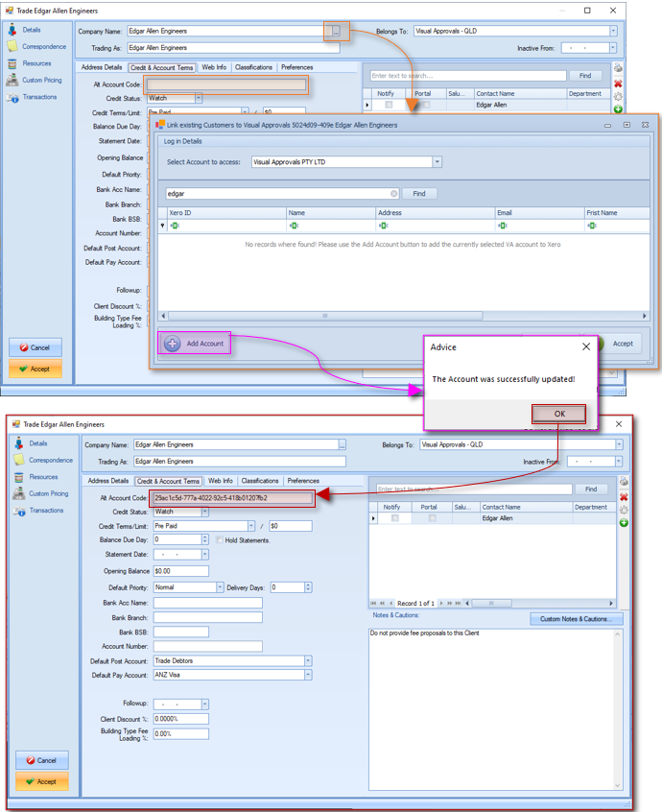Click the red delete contact icon in upper window
This screenshot has height=812, width=662.
coord(618,84)
